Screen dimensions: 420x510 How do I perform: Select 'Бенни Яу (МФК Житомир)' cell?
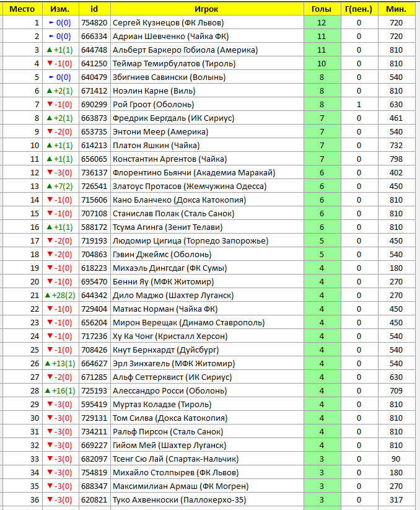[x=207, y=282]
